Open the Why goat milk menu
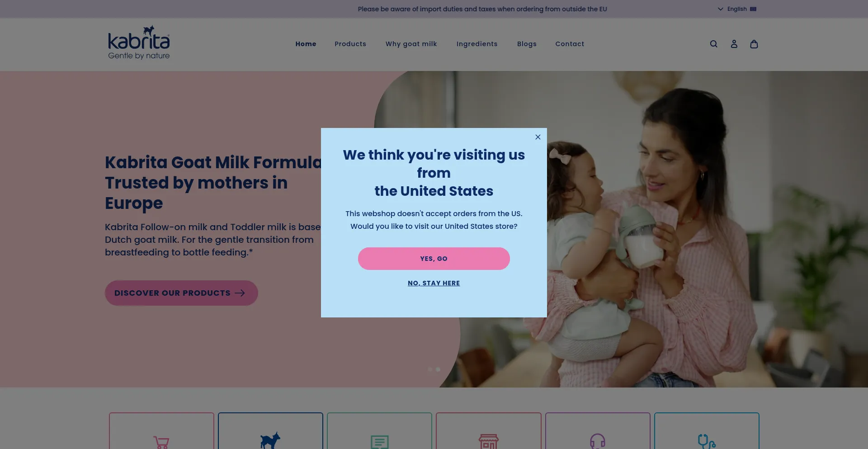Viewport: 868px width, 449px height. coord(411,44)
